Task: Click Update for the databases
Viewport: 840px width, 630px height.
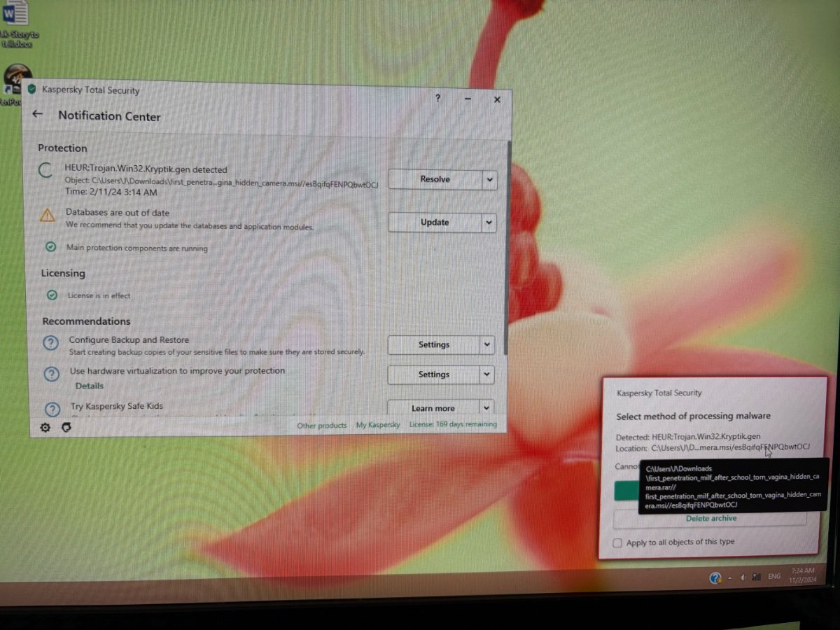Action: [435, 223]
